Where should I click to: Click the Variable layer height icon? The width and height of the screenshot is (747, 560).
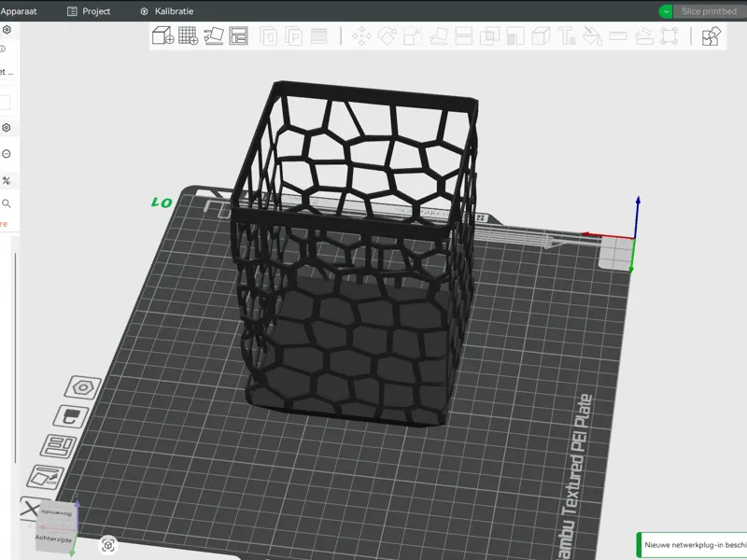click(318, 35)
